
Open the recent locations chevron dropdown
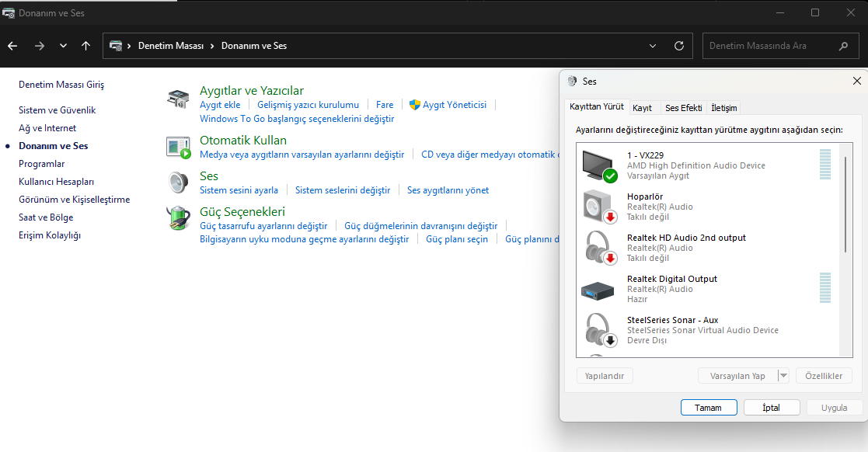click(x=63, y=46)
